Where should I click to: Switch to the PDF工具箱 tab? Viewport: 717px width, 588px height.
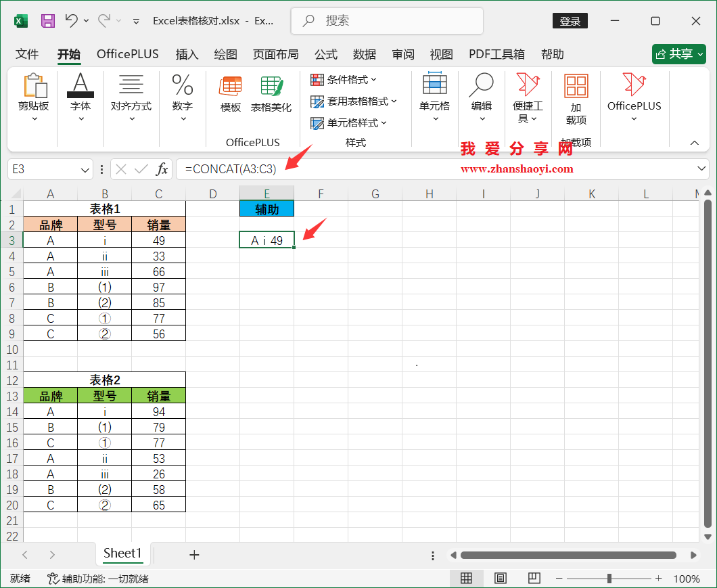[497, 54]
